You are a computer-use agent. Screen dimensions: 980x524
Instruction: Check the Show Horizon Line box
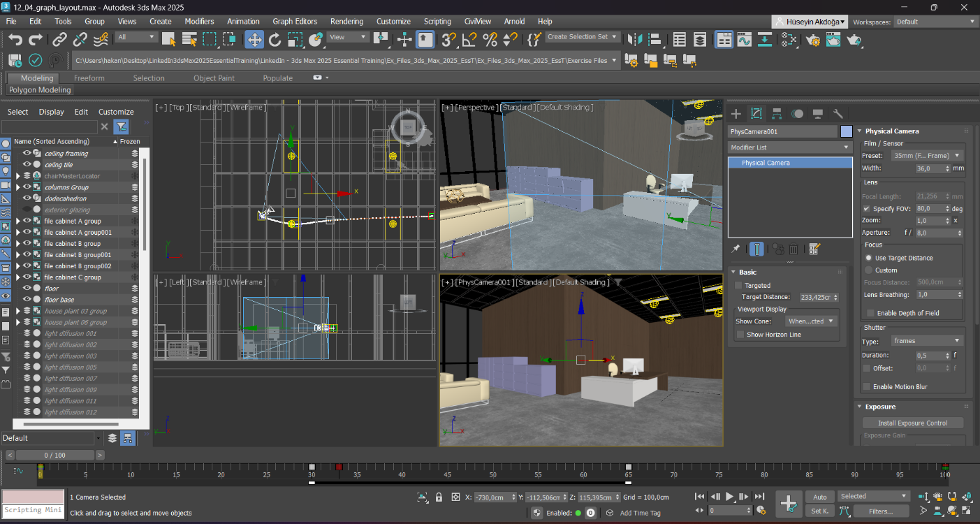click(740, 335)
